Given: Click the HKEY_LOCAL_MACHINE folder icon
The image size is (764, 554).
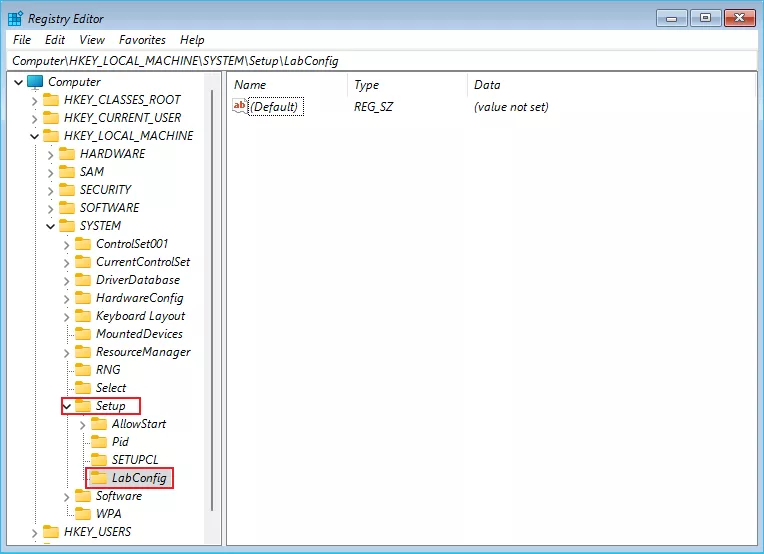Looking at the screenshot, I should coord(51,136).
